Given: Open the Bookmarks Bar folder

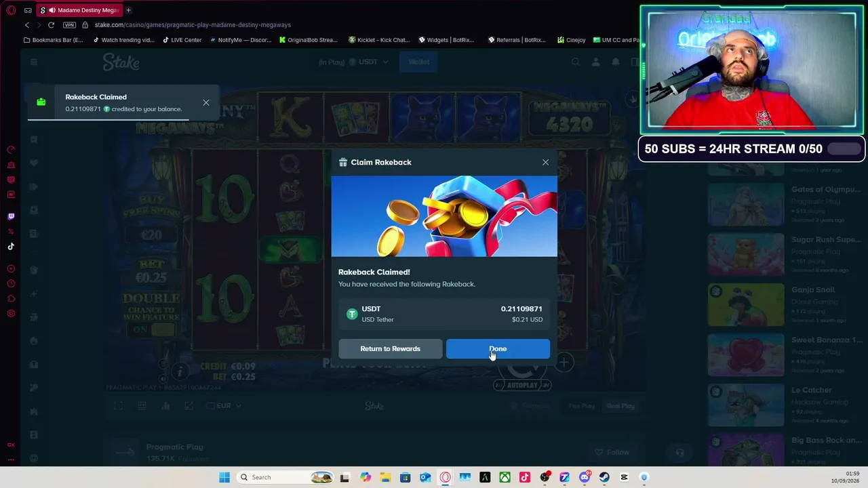Looking at the screenshot, I should [x=53, y=40].
